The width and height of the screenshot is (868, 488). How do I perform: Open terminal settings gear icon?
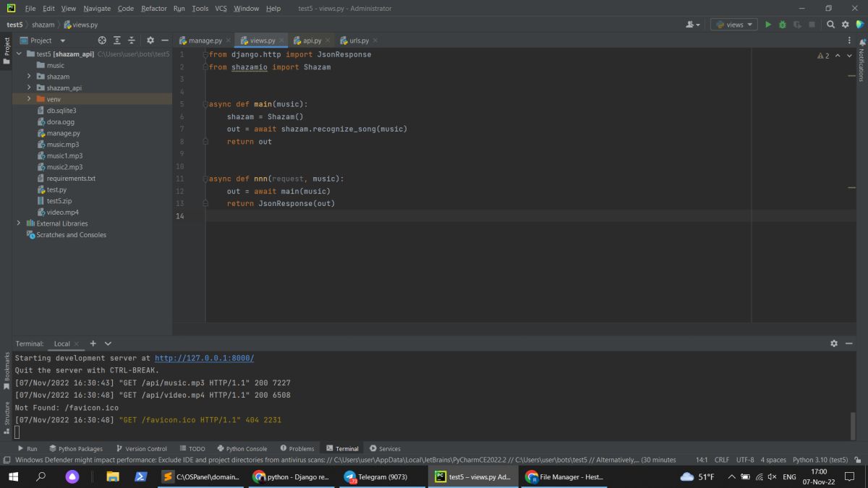pyautogui.click(x=834, y=343)
